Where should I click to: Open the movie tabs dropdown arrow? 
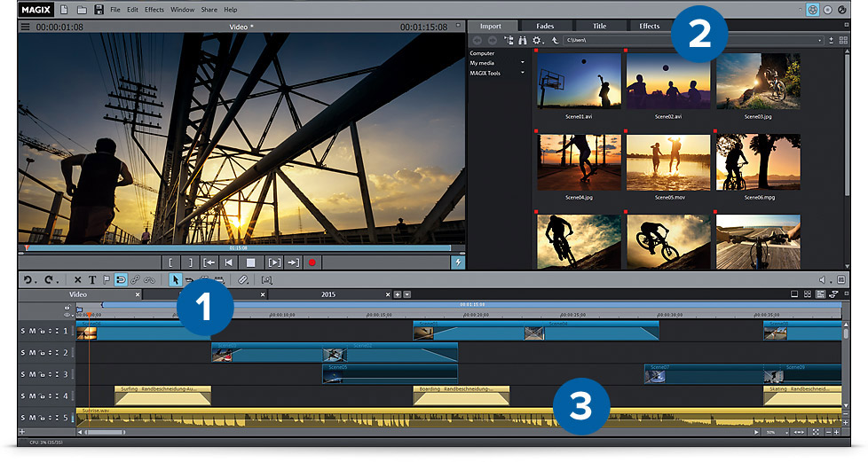[x=406, y=294]
